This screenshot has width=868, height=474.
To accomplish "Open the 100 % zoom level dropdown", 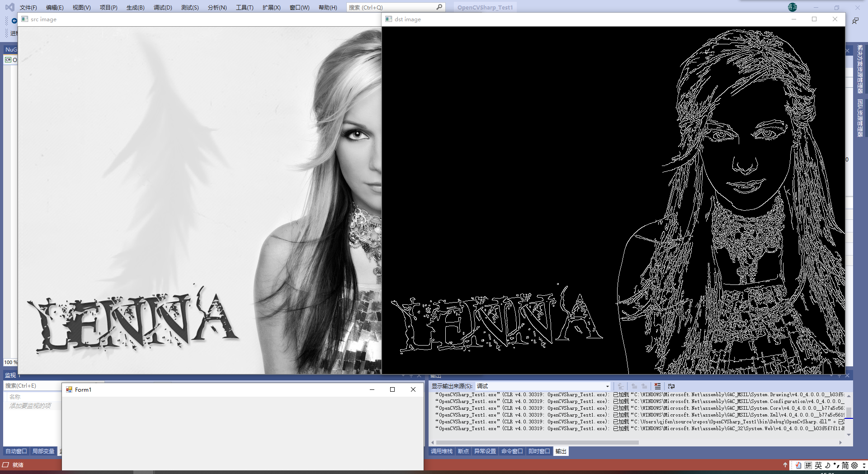I will click(11, 362).
